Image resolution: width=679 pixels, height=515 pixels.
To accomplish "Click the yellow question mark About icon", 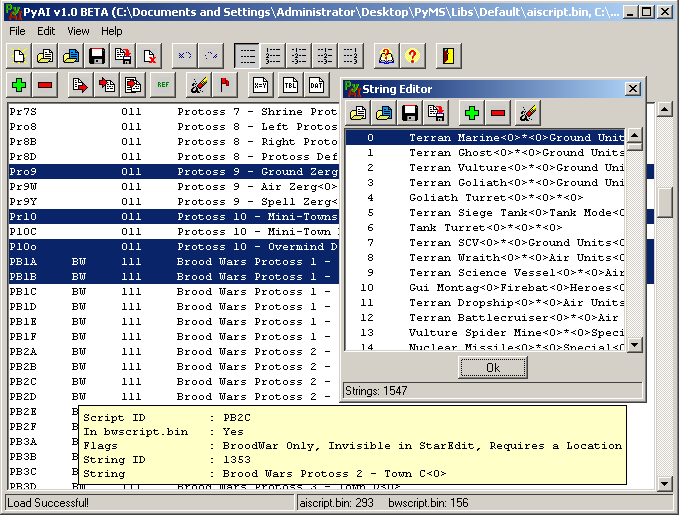I will pyautogui.click(x=412, y=56).
